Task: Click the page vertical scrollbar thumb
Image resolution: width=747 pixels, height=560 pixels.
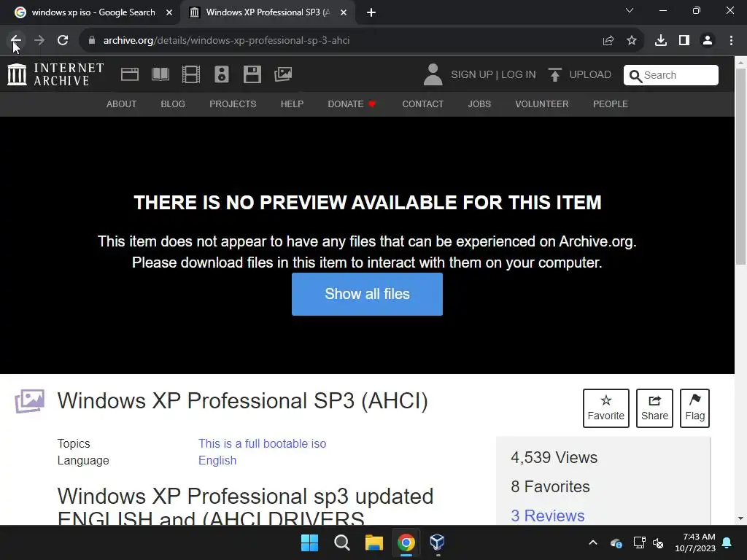Action: tap(740, 166)
